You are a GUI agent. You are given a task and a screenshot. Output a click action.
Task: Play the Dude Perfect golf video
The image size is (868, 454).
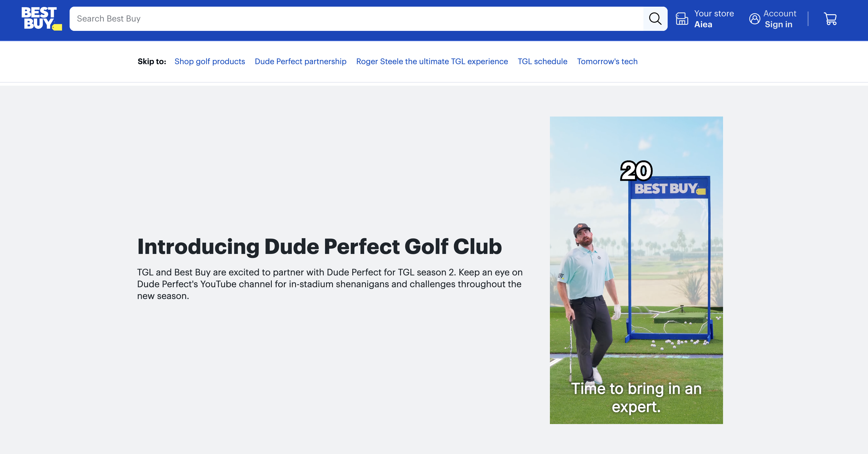point(636,270)
